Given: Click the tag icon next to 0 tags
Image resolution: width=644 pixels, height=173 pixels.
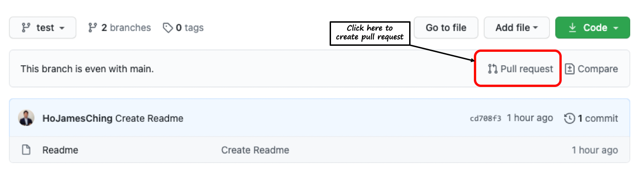Looking at the screenshot, I should (x=168, y=28).
